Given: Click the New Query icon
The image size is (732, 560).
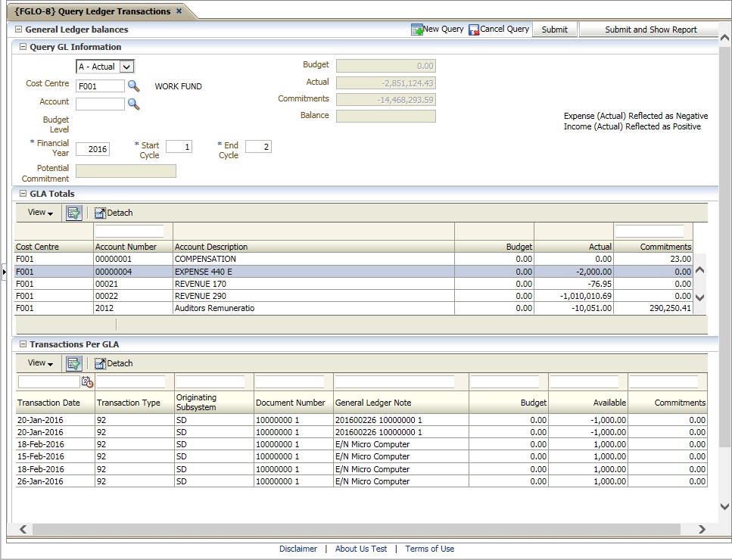Looking at the screenshot, I should point(417,30).
